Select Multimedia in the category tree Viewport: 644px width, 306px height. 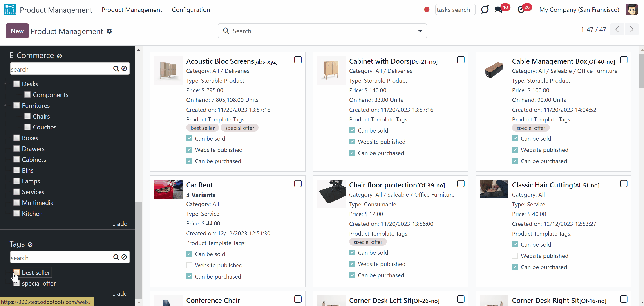click(38, 203)
